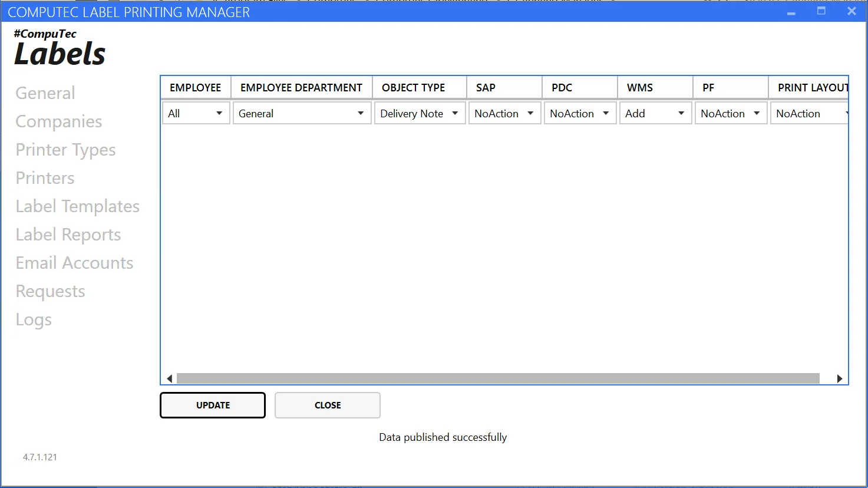This screenshot has height=488, width=868.
Task: Change the WMS Add dropdown value
Action: (x=655, y=113)
